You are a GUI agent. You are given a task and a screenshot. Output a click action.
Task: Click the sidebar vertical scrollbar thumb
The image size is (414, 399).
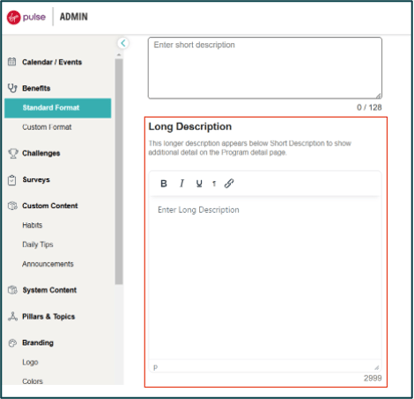tap(119, 172)
